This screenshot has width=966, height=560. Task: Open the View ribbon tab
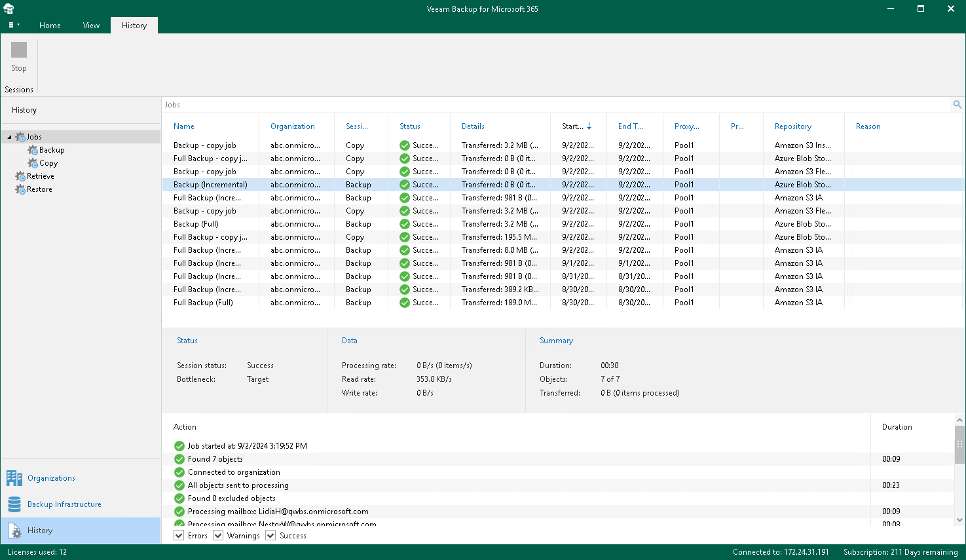(x=91, y=26)
